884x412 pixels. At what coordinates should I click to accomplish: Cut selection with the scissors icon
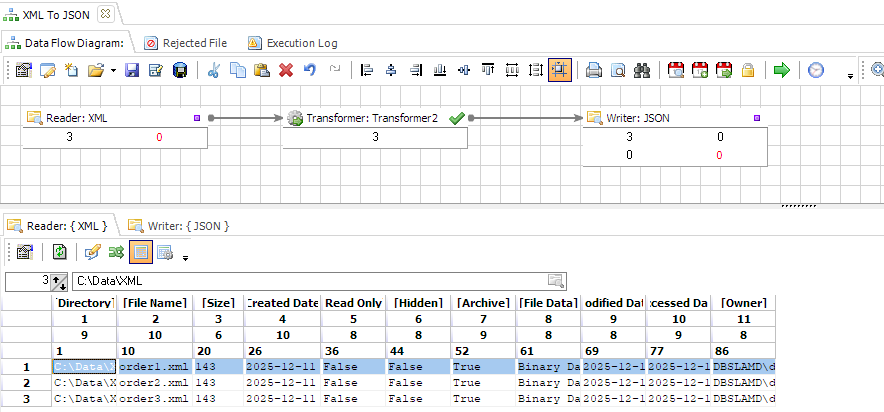point(214,70)
